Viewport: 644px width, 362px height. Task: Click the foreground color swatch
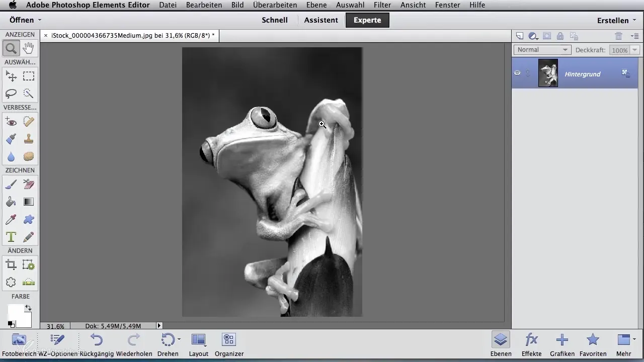point(15,312)
